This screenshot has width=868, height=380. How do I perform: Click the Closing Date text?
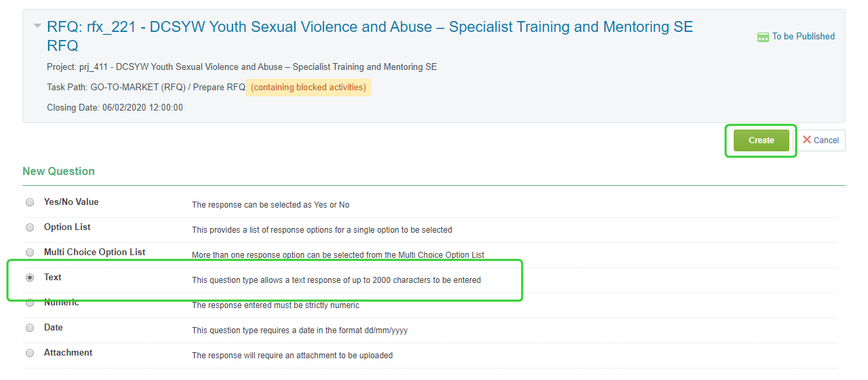(x=115, y=108)
